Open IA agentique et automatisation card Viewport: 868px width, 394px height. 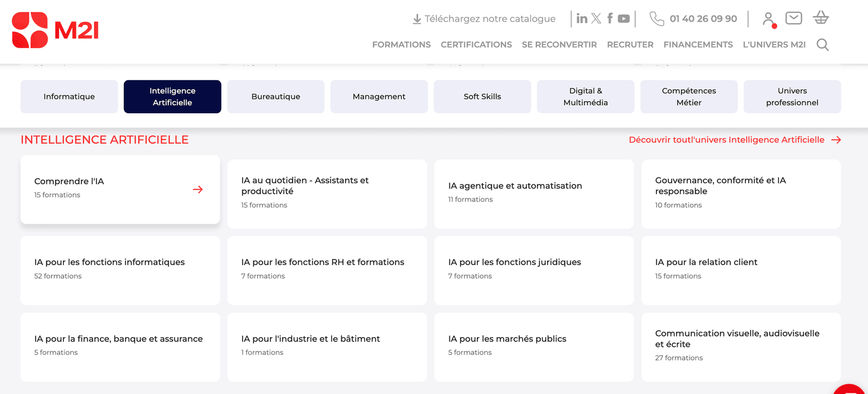click(534, 194)
